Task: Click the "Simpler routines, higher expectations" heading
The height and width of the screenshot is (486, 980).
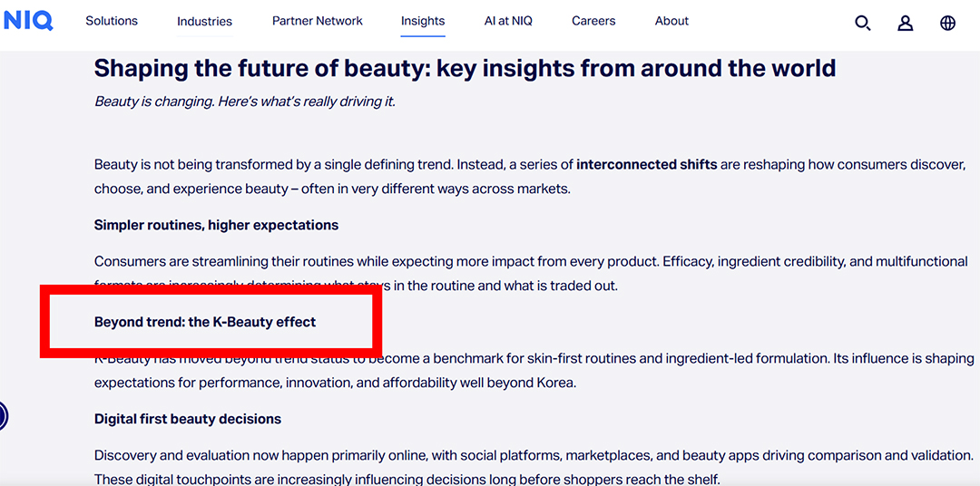Action: tap(216, 225)
